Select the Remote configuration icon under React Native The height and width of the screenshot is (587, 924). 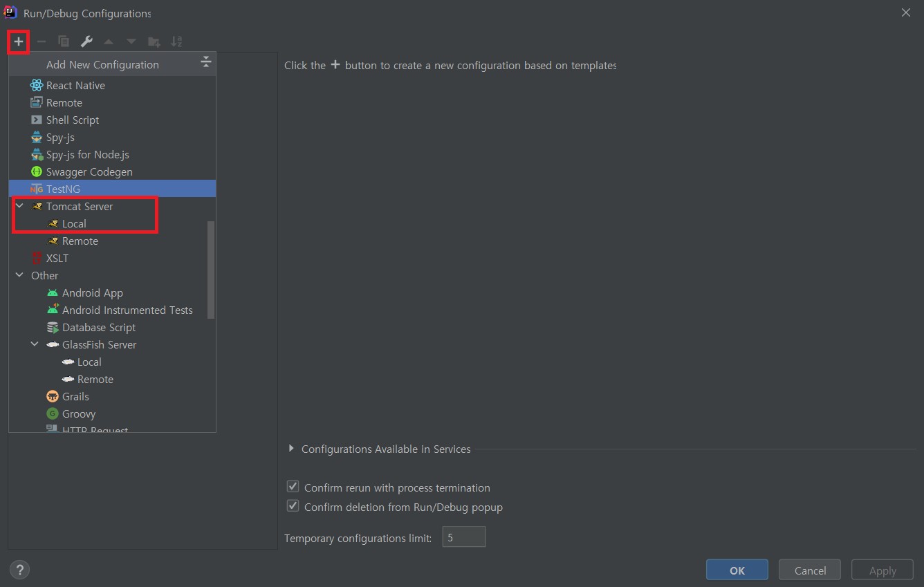37,102
